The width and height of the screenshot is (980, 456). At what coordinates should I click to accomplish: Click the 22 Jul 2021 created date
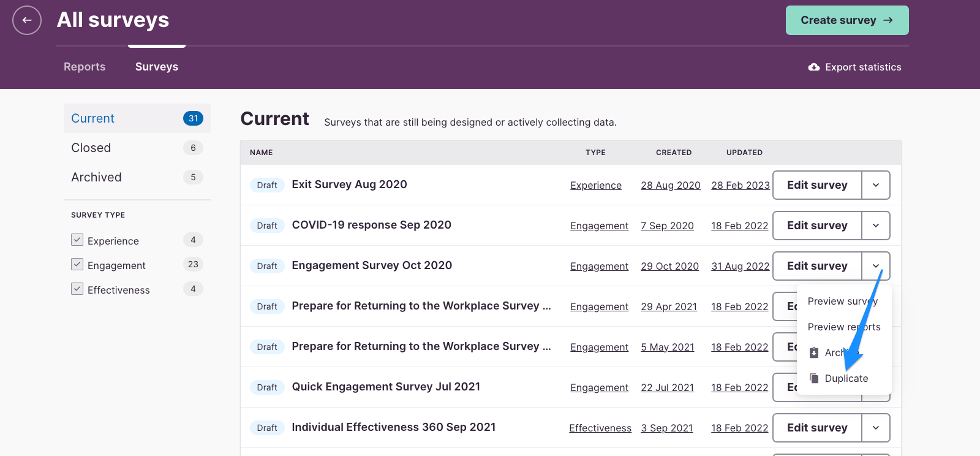tap(667, 387)
